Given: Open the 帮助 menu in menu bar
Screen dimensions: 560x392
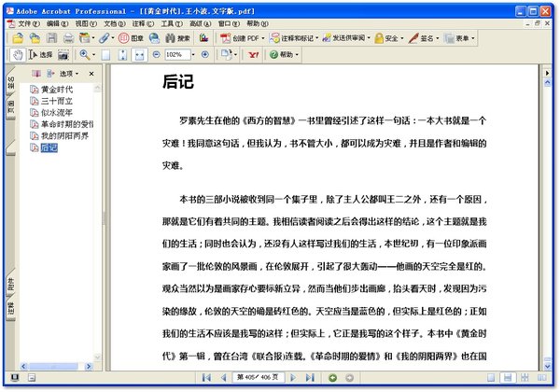Looking at the screenshot, I should coord(254,22).
